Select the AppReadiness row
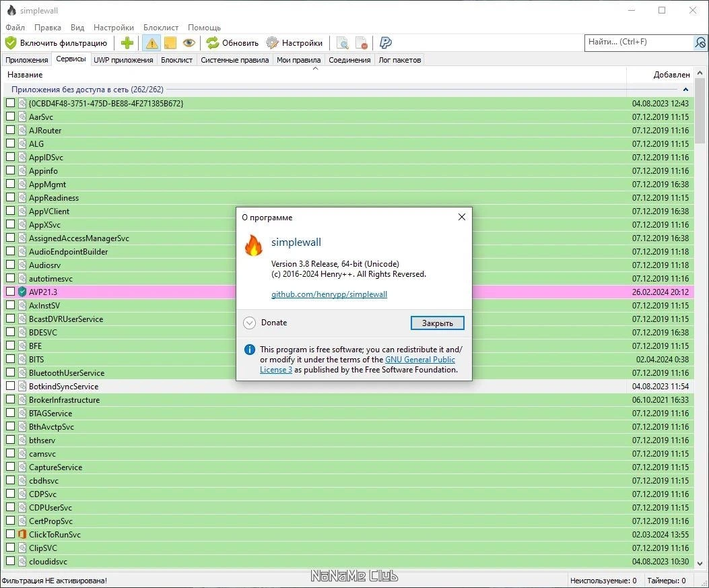This screenshot has height=588, width=709. 349,197
